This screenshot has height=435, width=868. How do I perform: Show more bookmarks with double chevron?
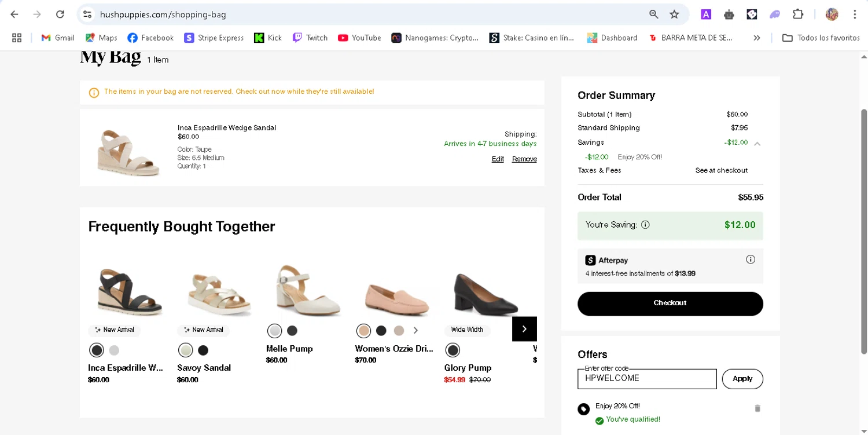pyautogui.click(x=756, y=38)
